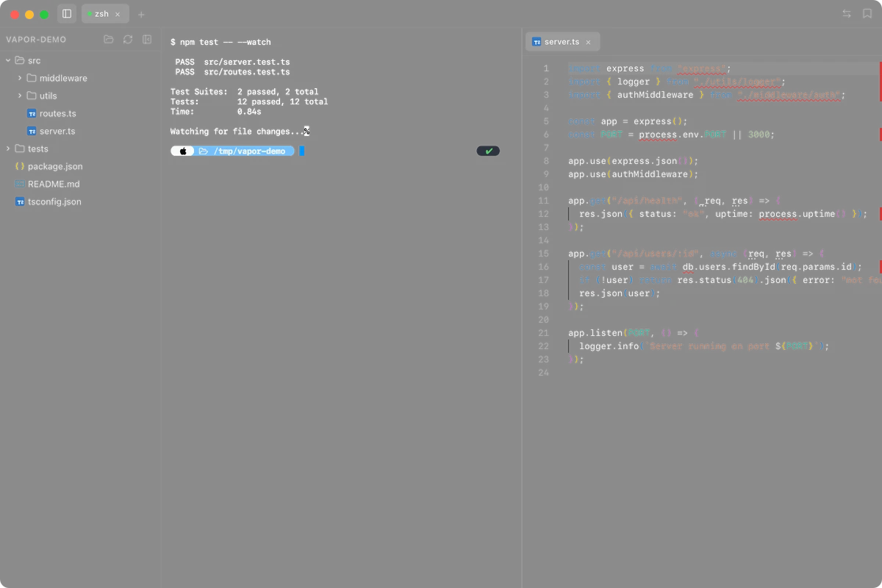882x588 pixels.
Task: Click the green checkmark status badge in terminal
Action: [x=488, y=151]
